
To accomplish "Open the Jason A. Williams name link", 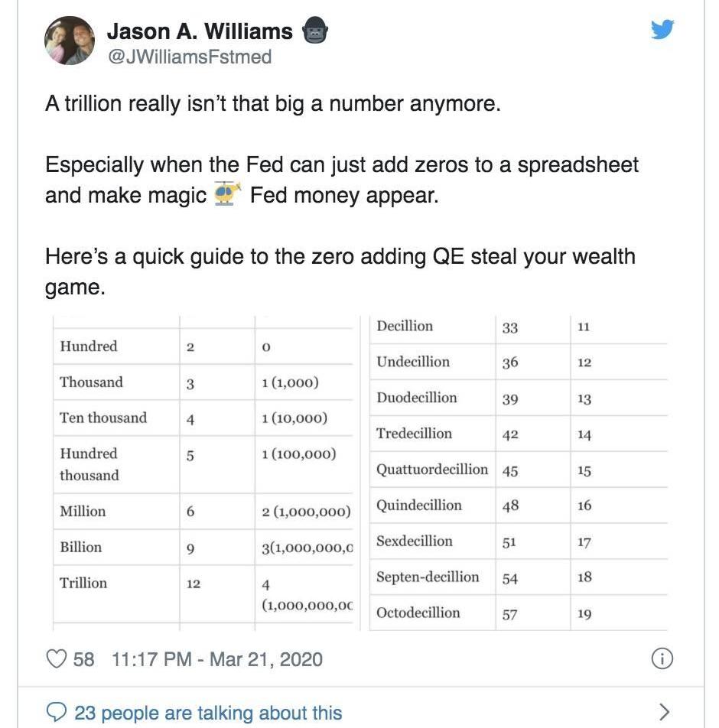I will point(200,31).
